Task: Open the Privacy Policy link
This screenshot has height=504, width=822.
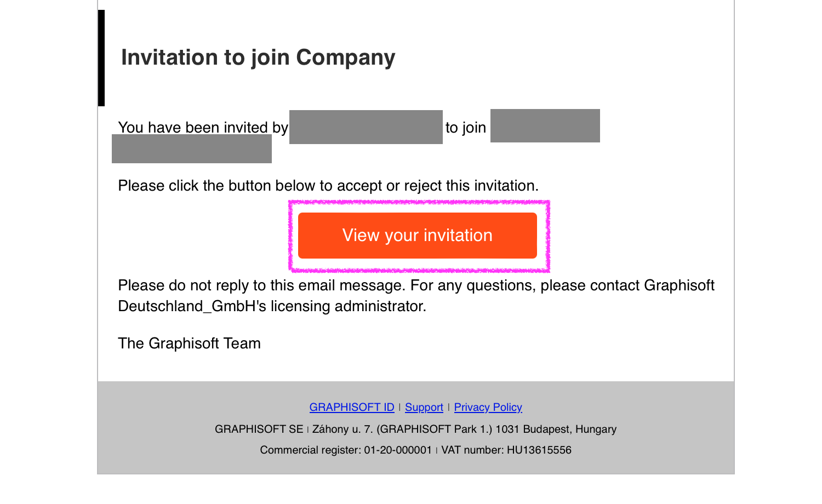Action: coord(488,407)
